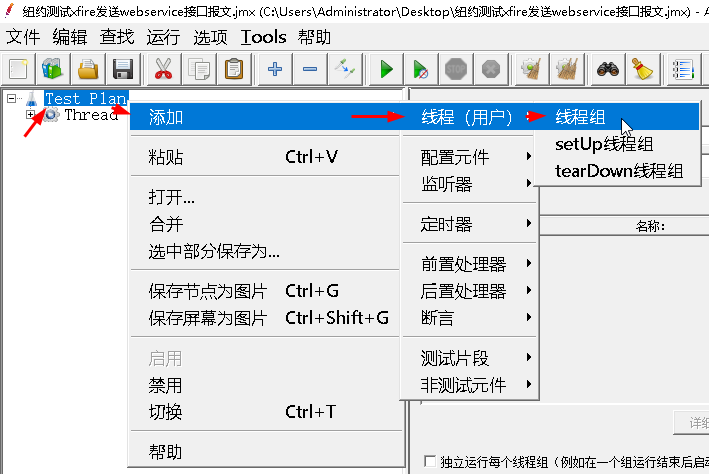Image resolution: width=709 pixels, height=474 pixels.
Task: Choose 合并 in the context menu
Action: click(x=265, y=224)
